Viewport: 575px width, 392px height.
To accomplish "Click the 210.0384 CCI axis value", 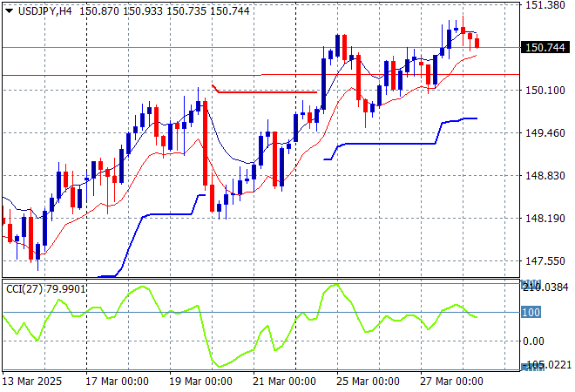I will point(545,287).
